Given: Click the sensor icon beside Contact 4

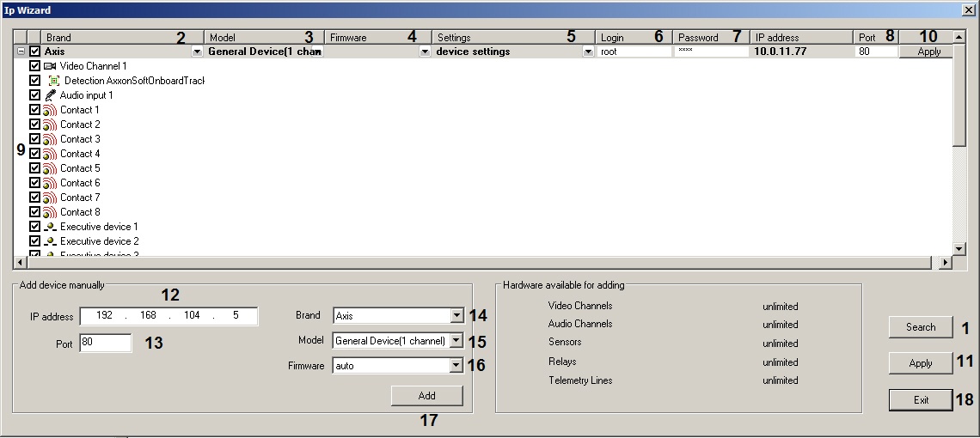Looking at the screenshot, I should tap(50, 154).
